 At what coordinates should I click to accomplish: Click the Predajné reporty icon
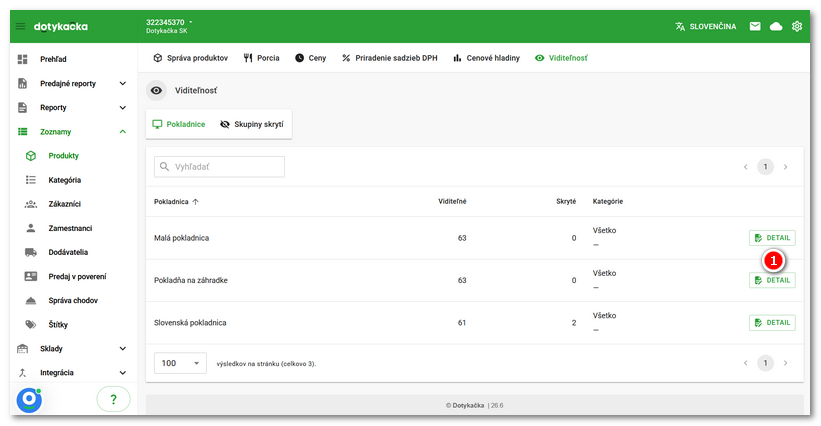coord(23,83)
